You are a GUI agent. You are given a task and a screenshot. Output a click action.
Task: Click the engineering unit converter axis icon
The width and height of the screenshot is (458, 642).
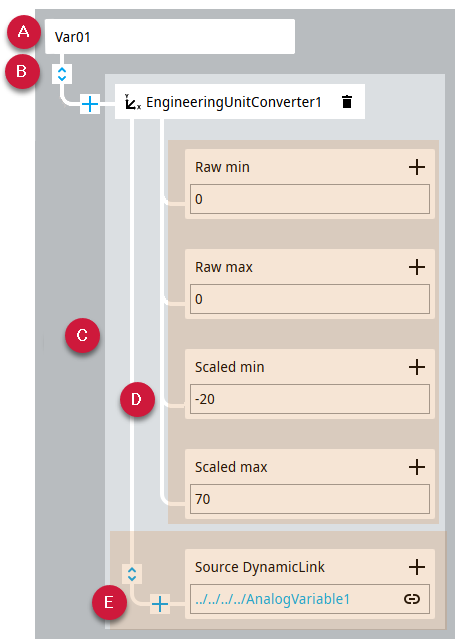point(133,102)
